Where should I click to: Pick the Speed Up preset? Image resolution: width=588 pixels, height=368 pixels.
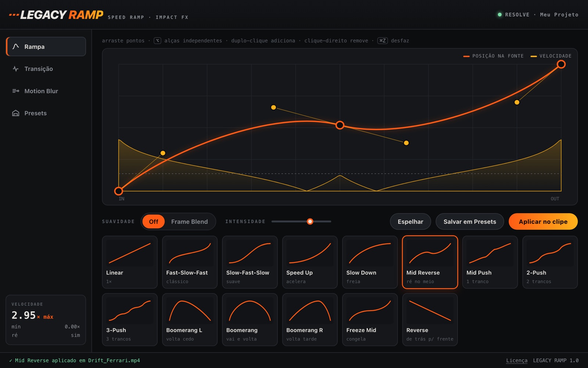pyautogui.click(x=310, y=262)
